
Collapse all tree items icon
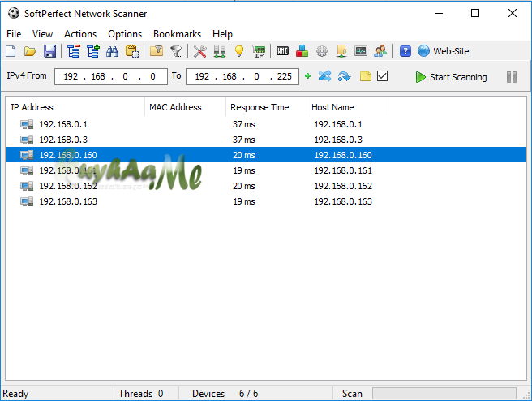pyautogui.click(x=74, y=51)
